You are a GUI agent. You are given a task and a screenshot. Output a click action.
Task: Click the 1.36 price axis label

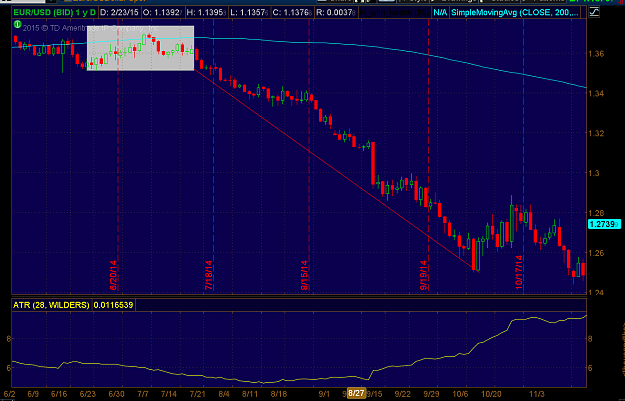[596, 54]
